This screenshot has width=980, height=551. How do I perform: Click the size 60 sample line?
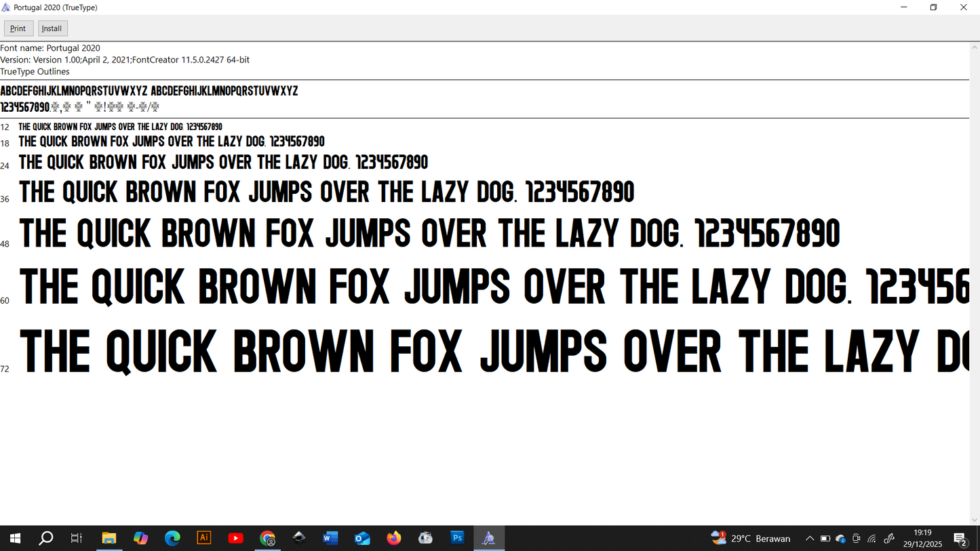(x=494, y=287)
